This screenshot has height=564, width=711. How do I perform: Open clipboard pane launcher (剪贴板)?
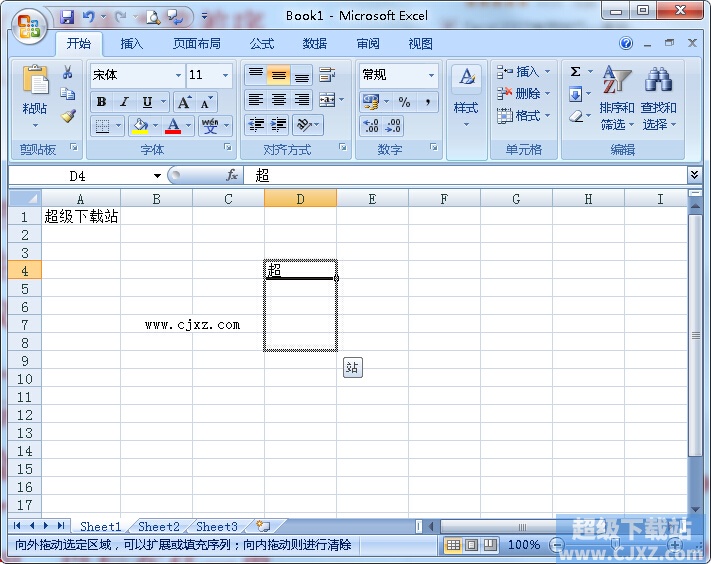74,147
